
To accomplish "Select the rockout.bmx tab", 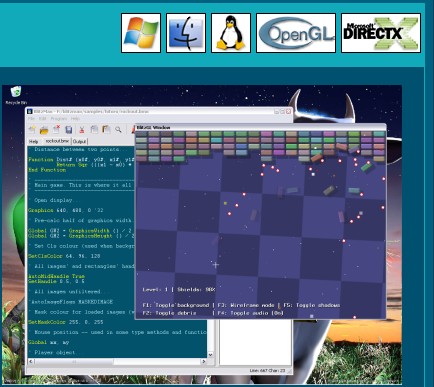I will [57, 141].
